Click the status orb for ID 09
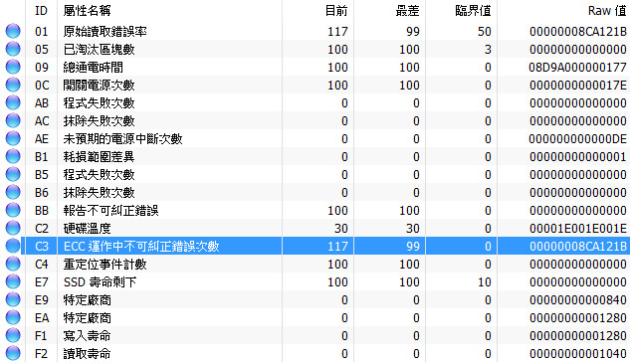Image resolution: width=630 pixels, height=364 pixels. tap(13, 67)
